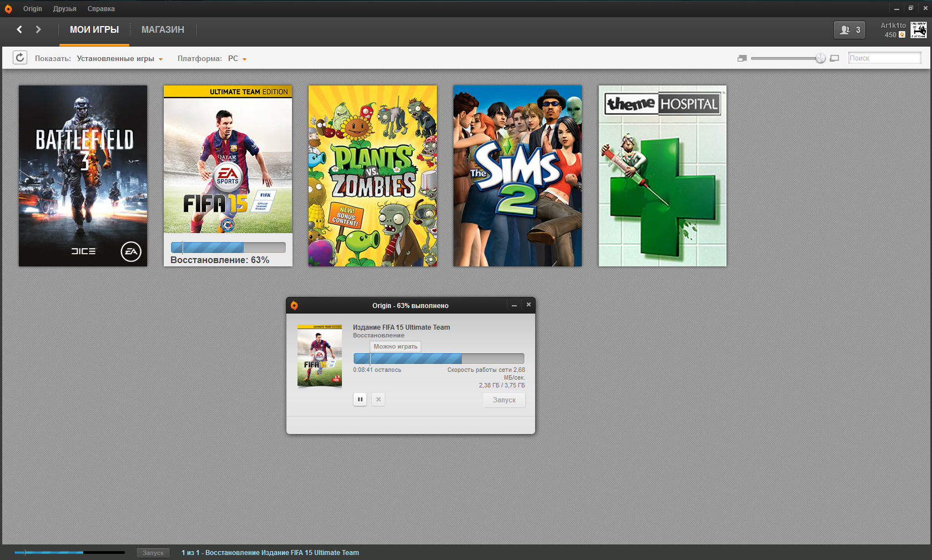
Task: Click the Запуск button in status bar
Action: (x=153, y=553)
